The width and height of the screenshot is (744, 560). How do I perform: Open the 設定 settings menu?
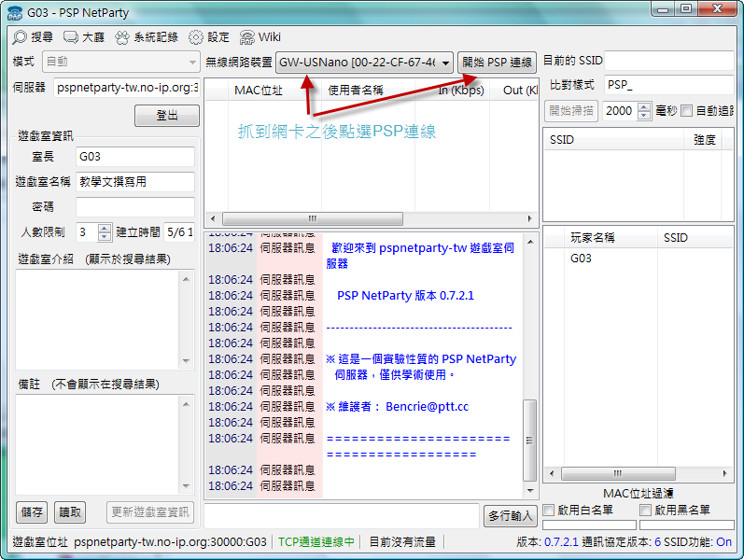pos(218,37)
